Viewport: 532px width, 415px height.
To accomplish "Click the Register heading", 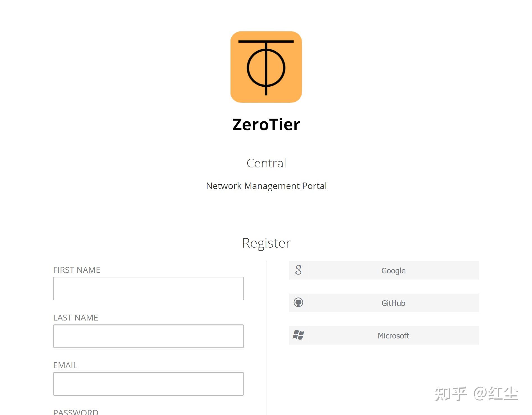I will point(266,243).
